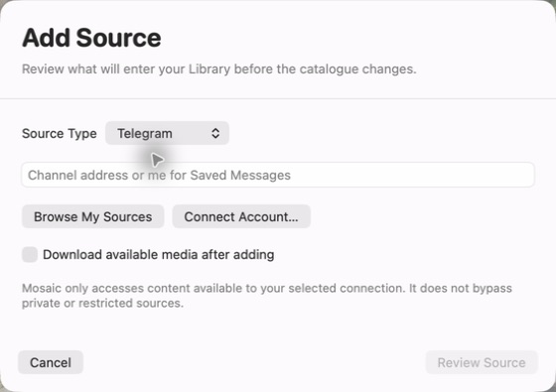Screen dimensions: 556x392
Task: Click the Source Type label
Action: [x=60, y=134]
